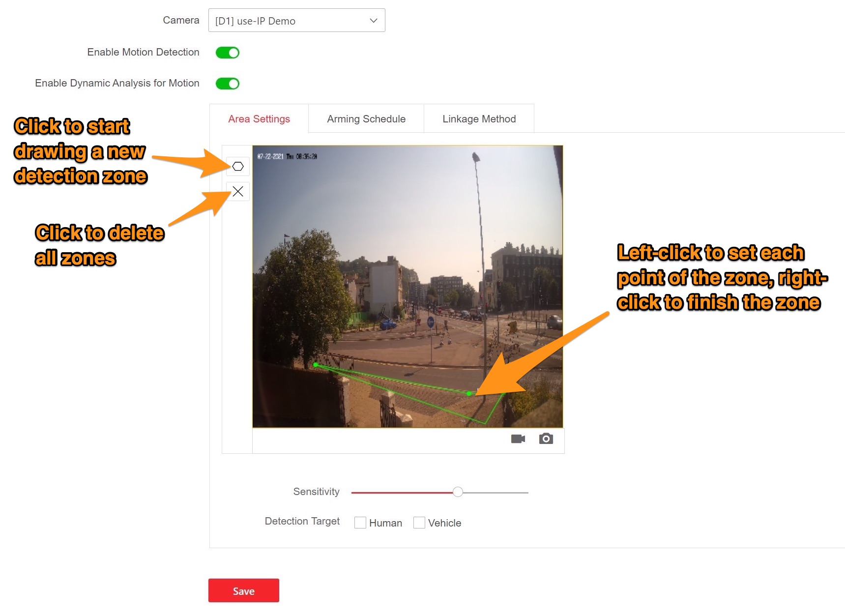
Task: Click the video record icon below preview
Action: pyautogui.click(x=518, y=439)
